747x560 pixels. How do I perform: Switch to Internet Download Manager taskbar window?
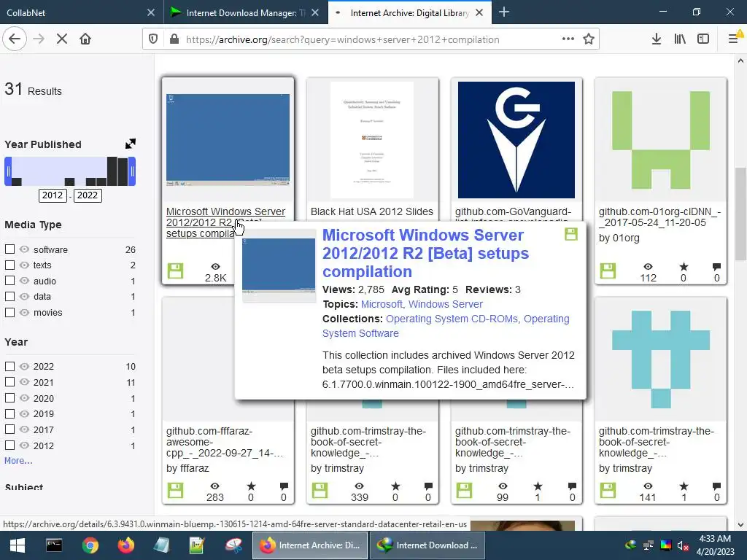(x=427, y=545)
